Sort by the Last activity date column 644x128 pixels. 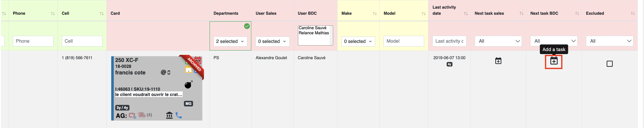[466, 14]
